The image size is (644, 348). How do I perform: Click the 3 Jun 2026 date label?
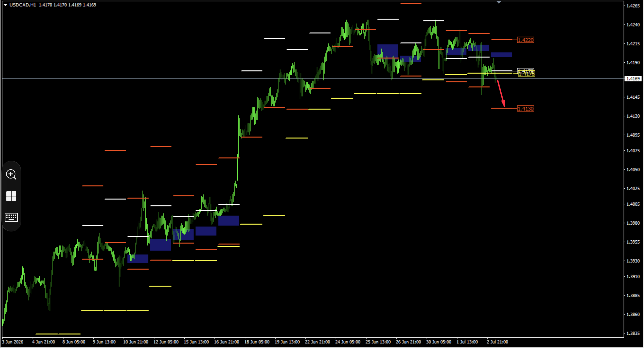pyautogui.click(x=13, y=342)
